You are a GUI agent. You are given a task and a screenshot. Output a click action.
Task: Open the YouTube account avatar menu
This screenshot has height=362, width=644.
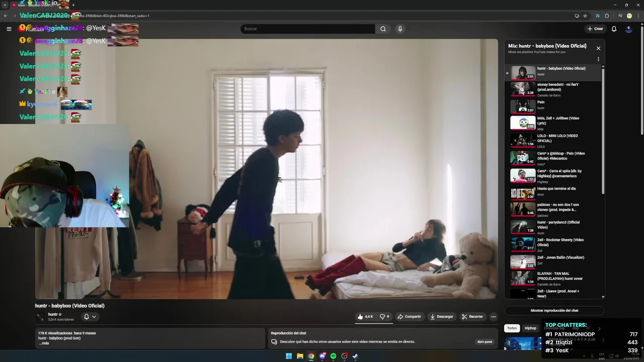tap(628, 29)
